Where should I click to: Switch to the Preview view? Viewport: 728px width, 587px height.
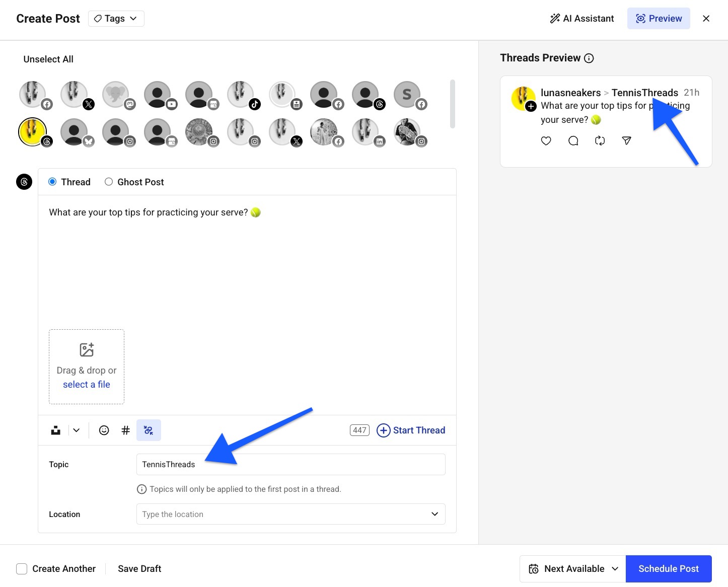tap(659, 18)
